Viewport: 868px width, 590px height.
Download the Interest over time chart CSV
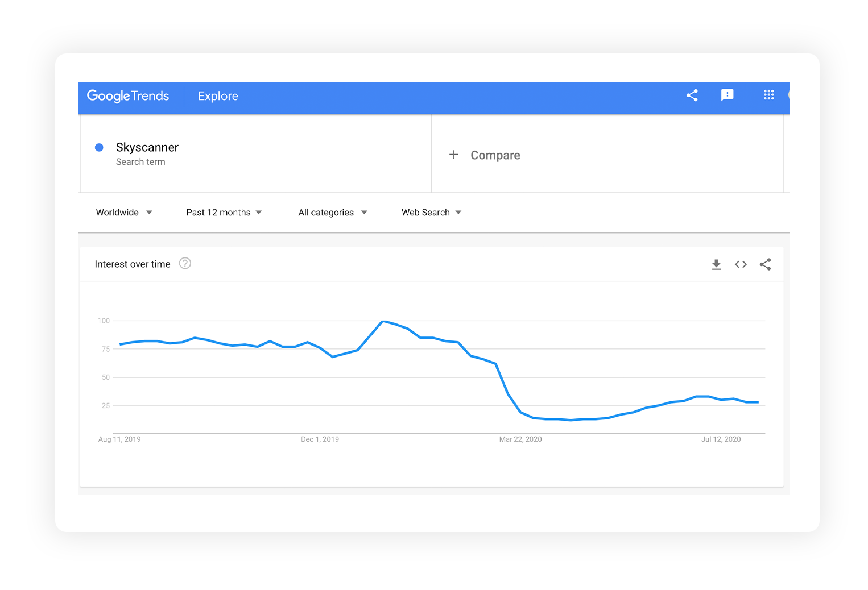coord(716,264)
